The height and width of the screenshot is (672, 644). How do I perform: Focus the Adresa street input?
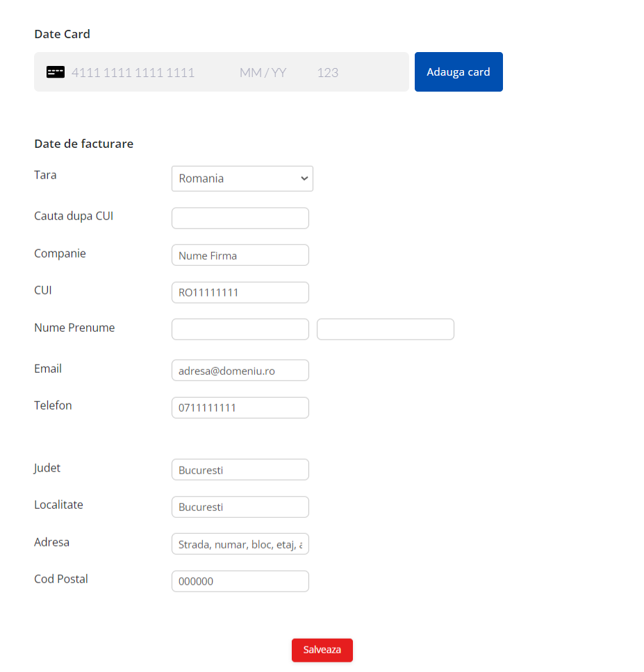coord(240,544)
